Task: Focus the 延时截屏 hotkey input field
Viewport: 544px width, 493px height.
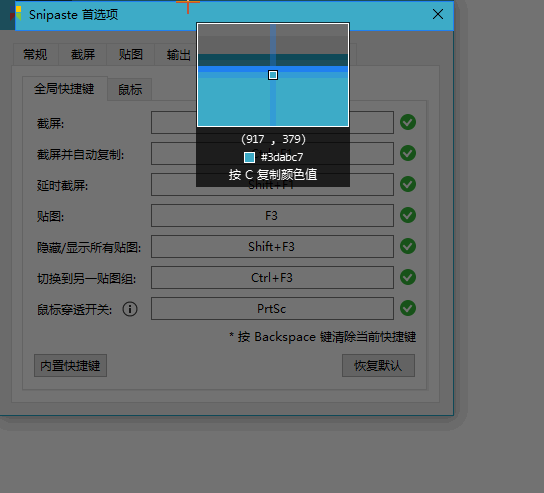Action: click(x=272, y=184)
